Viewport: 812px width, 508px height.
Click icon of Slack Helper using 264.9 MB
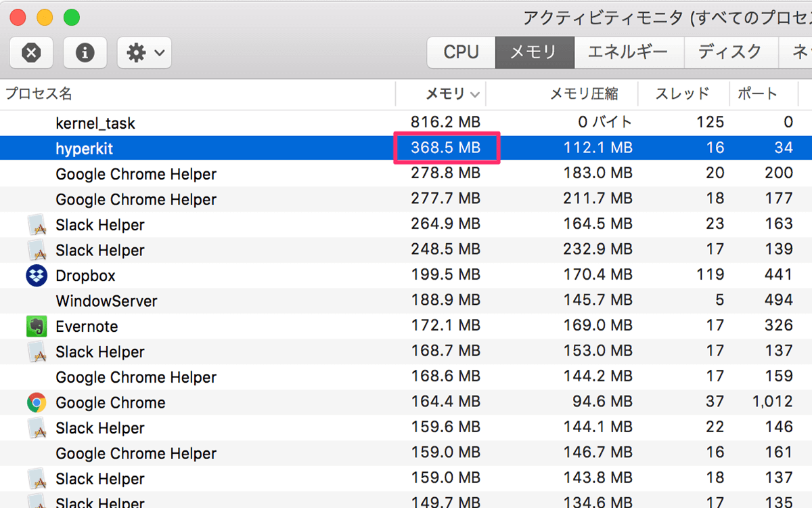[x=37, y=225]
